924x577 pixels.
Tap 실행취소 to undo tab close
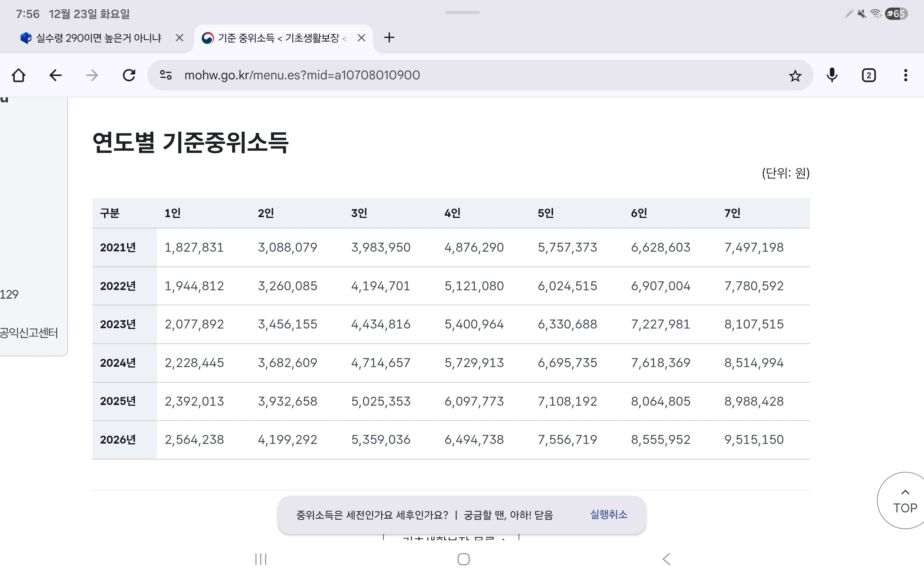[x=609, y=514]
